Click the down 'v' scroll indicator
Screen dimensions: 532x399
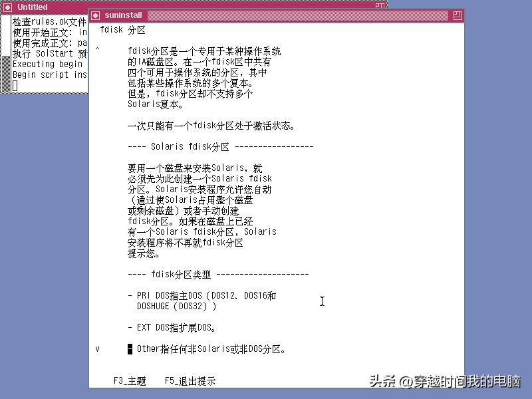(x=97, y=348)
